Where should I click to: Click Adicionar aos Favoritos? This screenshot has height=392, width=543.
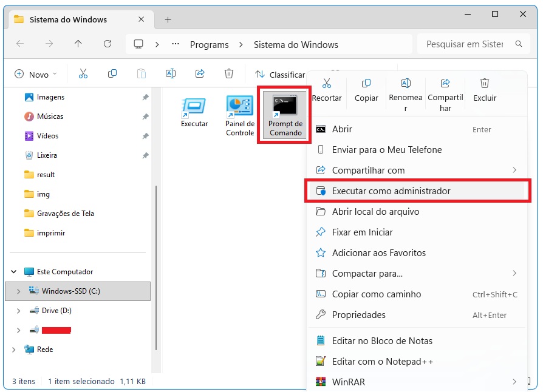[417, 252]
